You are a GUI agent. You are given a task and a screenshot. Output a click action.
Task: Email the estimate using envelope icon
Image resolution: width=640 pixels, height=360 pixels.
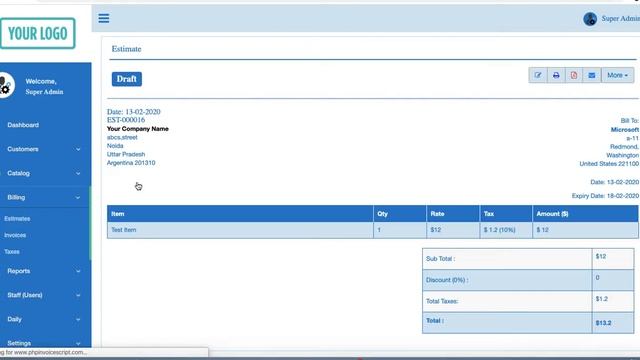coord(592,75)
